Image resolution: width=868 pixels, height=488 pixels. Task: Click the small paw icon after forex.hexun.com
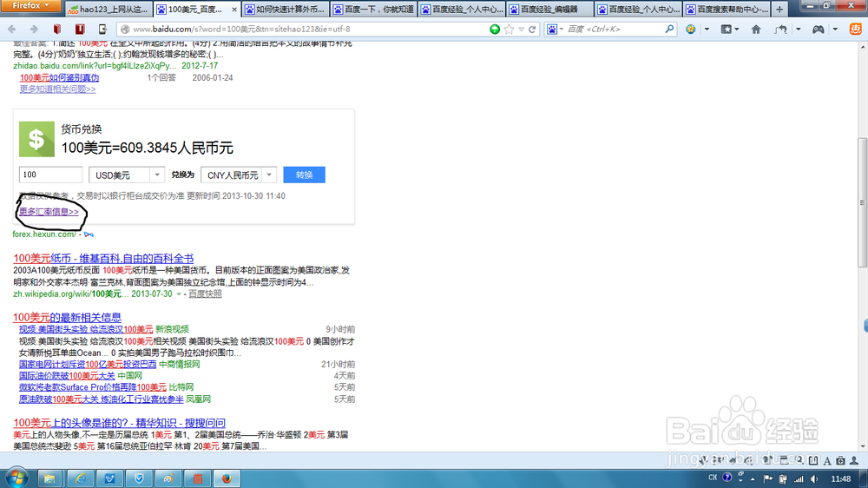[x=89, y=234]
